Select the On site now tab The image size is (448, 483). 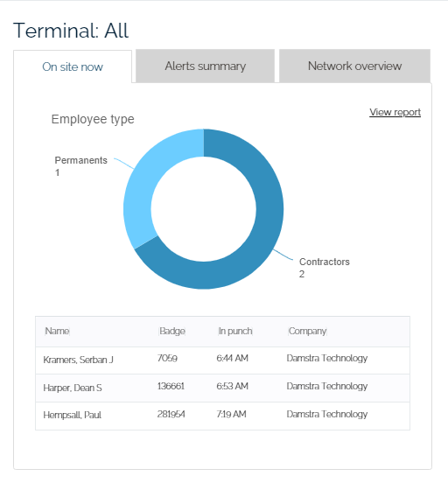[73, 66]
